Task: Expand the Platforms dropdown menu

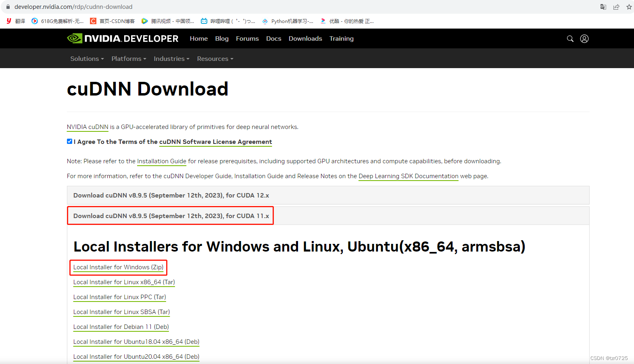Action: click(129, 58)
